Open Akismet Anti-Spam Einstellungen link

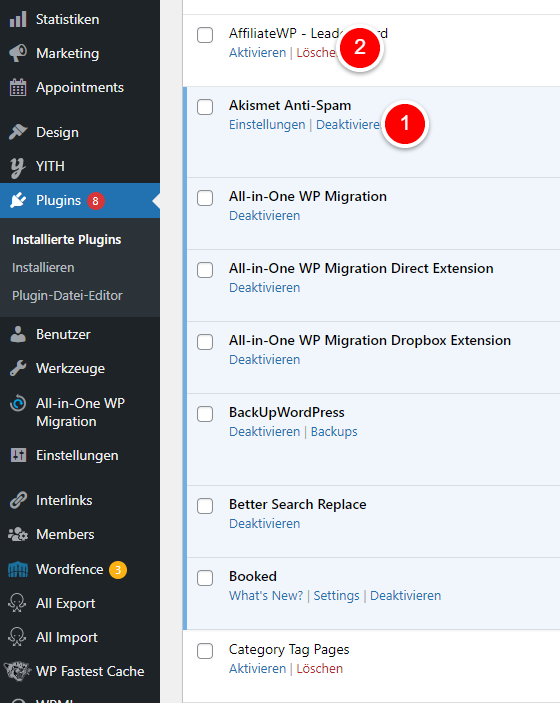[267, 125]
